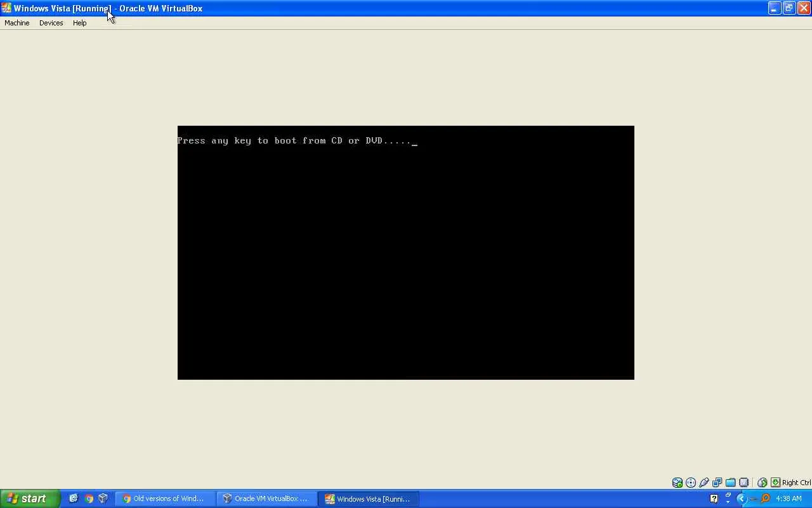Launch VirtualBox from the Quick Launch bar
Viewport: 812px width, 508px height.
tap(103, 498)
